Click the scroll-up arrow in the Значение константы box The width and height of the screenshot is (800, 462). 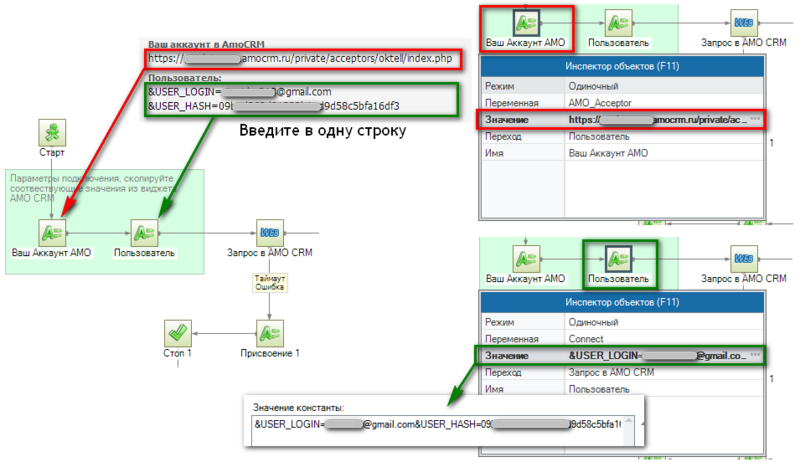click(629, 421)
